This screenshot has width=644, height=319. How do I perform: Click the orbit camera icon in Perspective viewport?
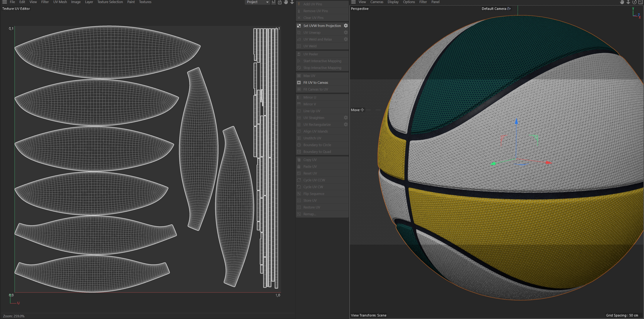click(x=634, y=2)
